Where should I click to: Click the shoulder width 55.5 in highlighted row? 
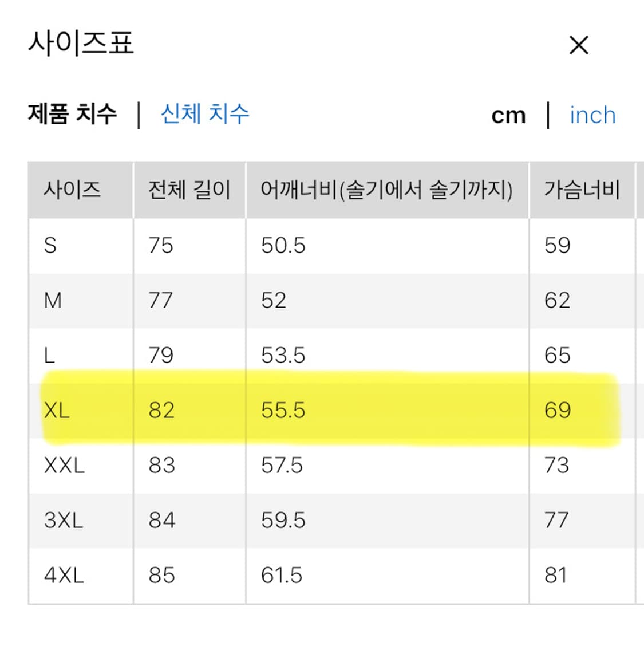(x=282, y=410)
